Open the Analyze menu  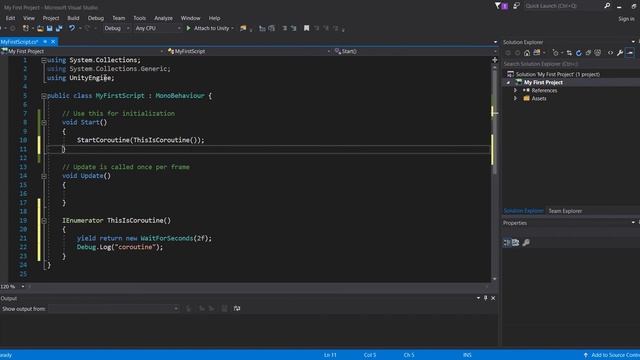163,18
